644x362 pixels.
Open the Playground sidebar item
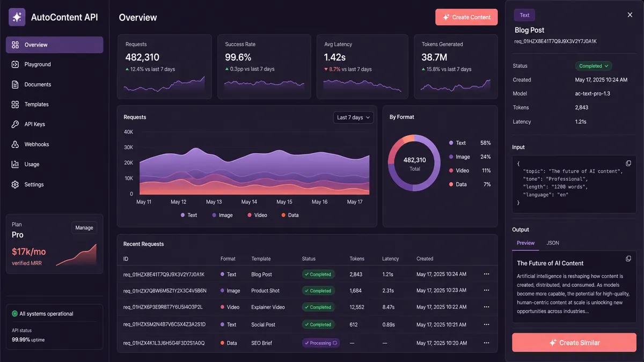click(54, 64)
